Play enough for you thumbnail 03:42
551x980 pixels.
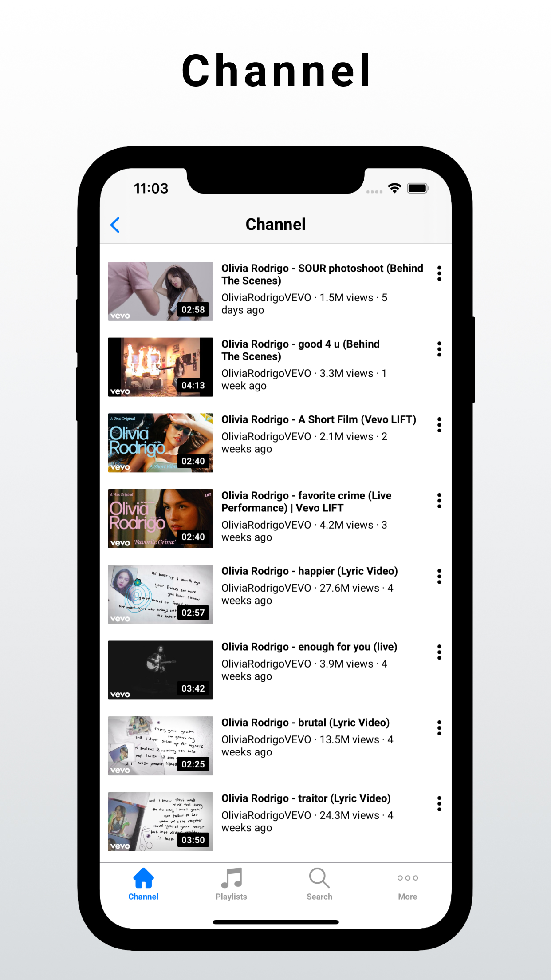160,670
